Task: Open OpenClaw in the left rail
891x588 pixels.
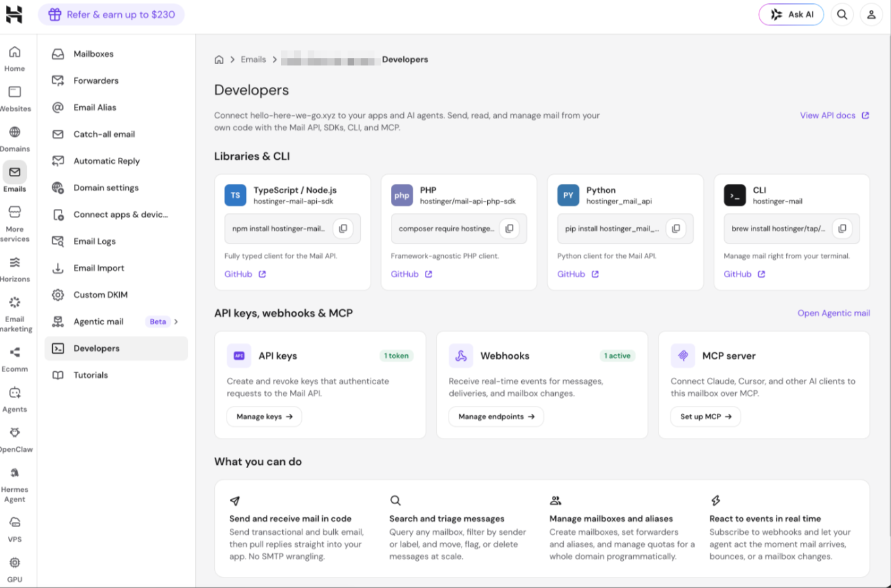Action: 14,439
